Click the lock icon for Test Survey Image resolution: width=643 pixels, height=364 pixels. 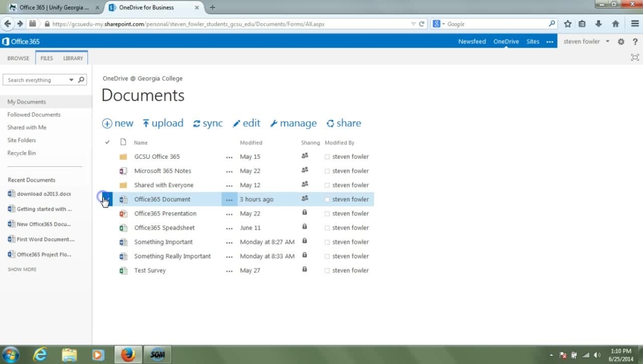click(x=304, y=269)
